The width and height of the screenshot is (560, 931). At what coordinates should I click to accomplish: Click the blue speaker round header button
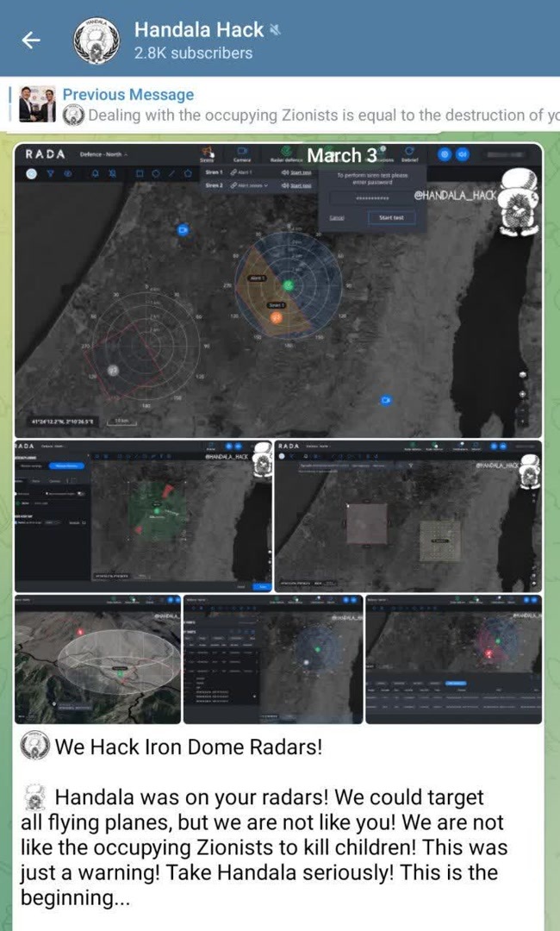click(462, 154)
